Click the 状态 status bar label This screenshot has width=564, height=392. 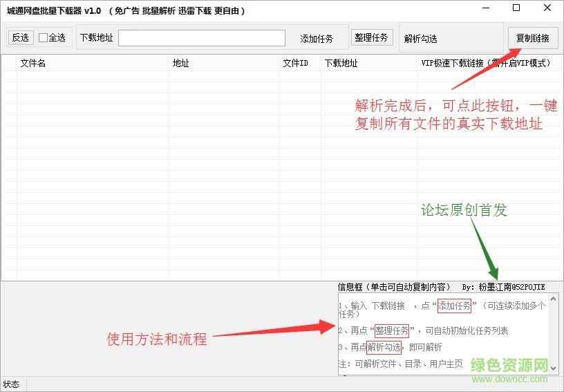point(11,384)
